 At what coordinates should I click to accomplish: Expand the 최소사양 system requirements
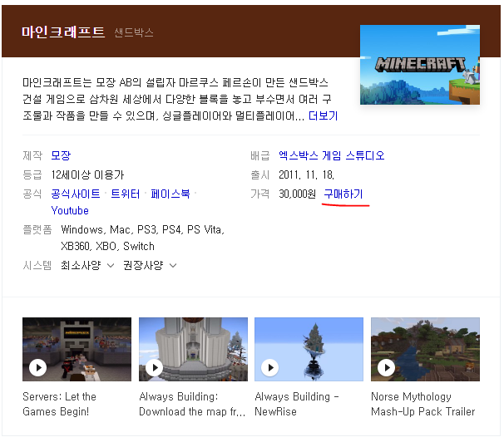point(87,266)
